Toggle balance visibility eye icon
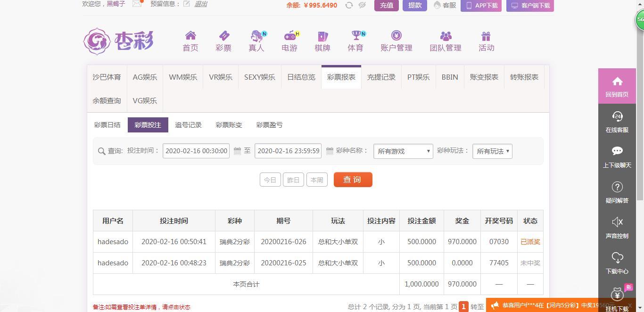This screenshot has width=644, height=312. tap(362, 5)
